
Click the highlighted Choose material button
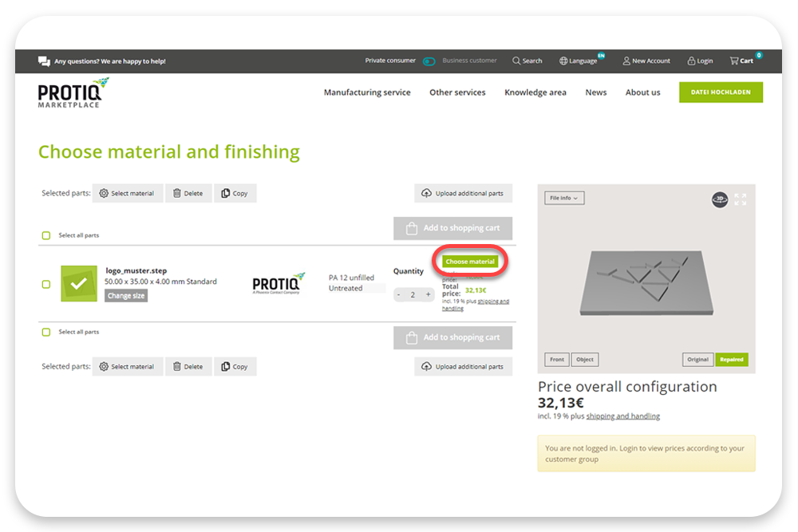[x=469, y=261]
